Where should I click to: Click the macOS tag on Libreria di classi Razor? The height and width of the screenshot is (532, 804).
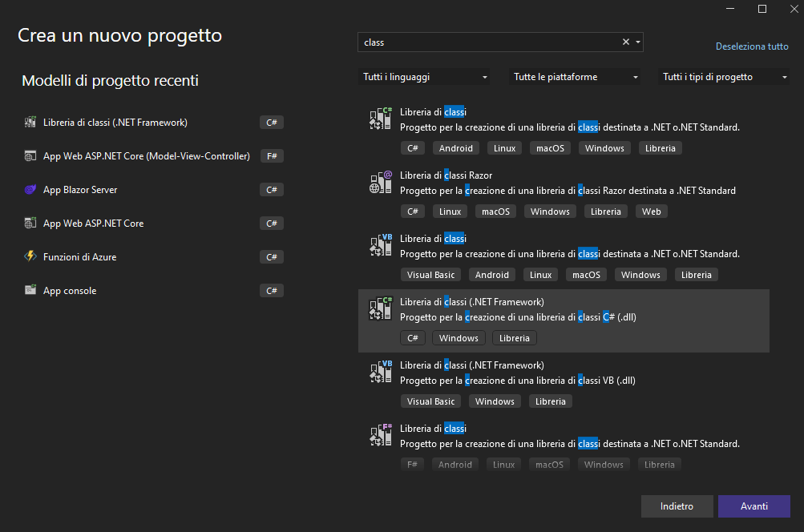495,212
